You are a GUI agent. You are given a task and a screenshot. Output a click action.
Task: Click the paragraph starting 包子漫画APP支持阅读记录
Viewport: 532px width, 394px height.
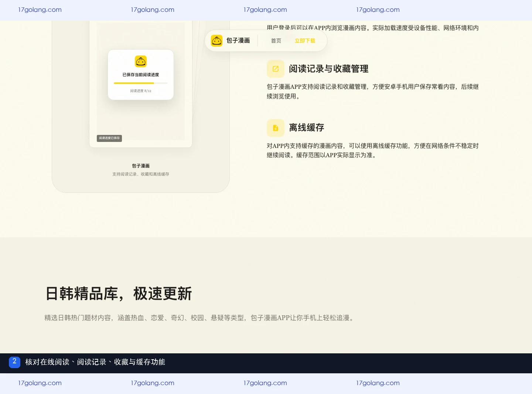[373, 91]
